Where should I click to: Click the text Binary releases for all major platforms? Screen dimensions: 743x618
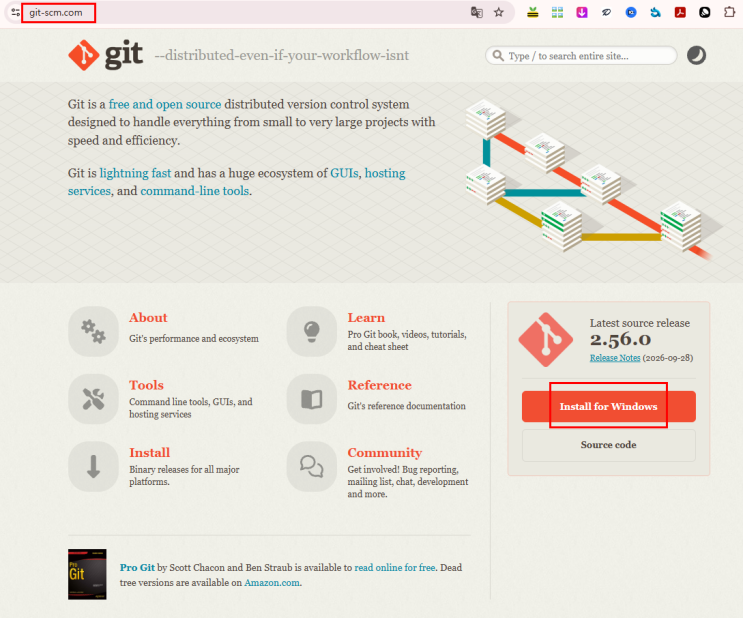point(184,475)
